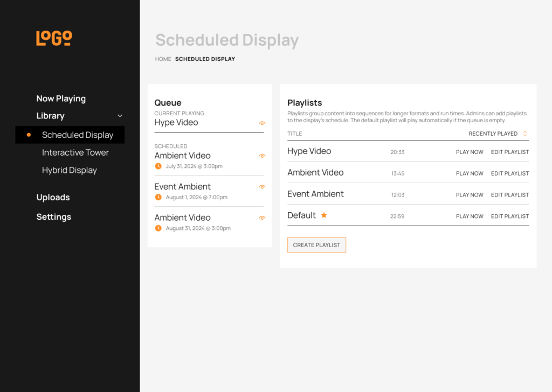This screenshot has height=392, width=552.
Task: Click the 12:03 duration value
Action: click(x=398, y=195)
